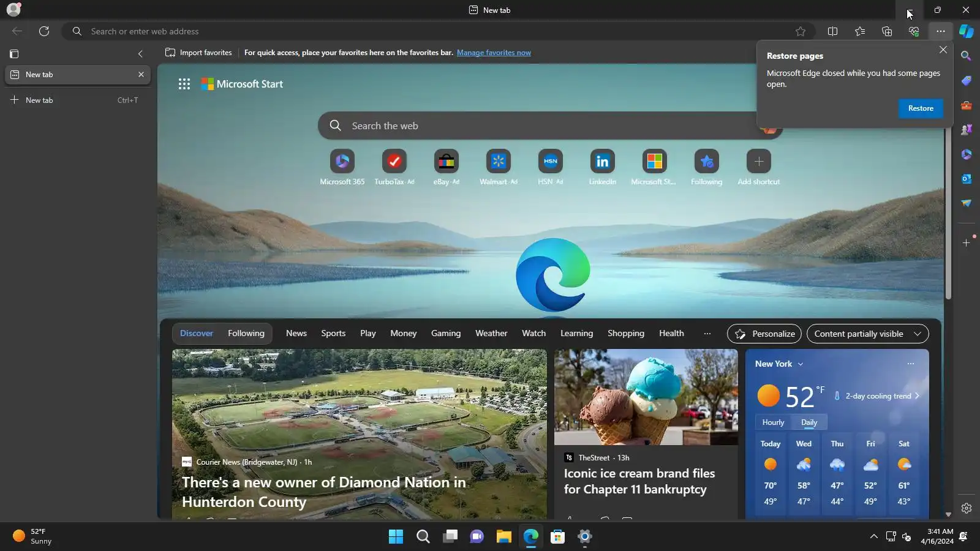Focus the Search the web box
The height and width of the screenshot is (551, 980).
549,126
